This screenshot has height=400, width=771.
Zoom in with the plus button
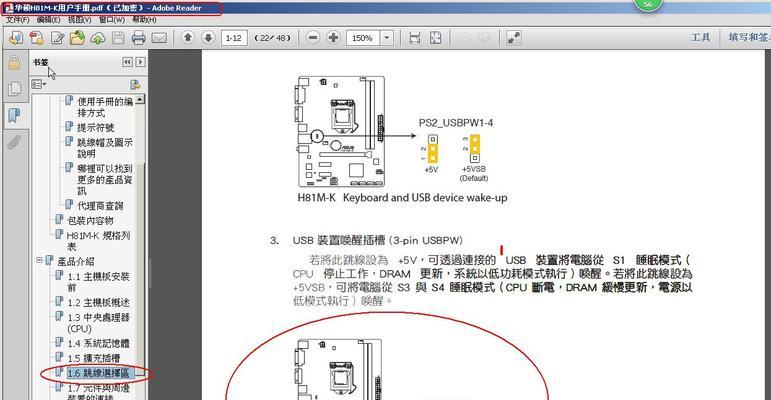pos(333,38)
